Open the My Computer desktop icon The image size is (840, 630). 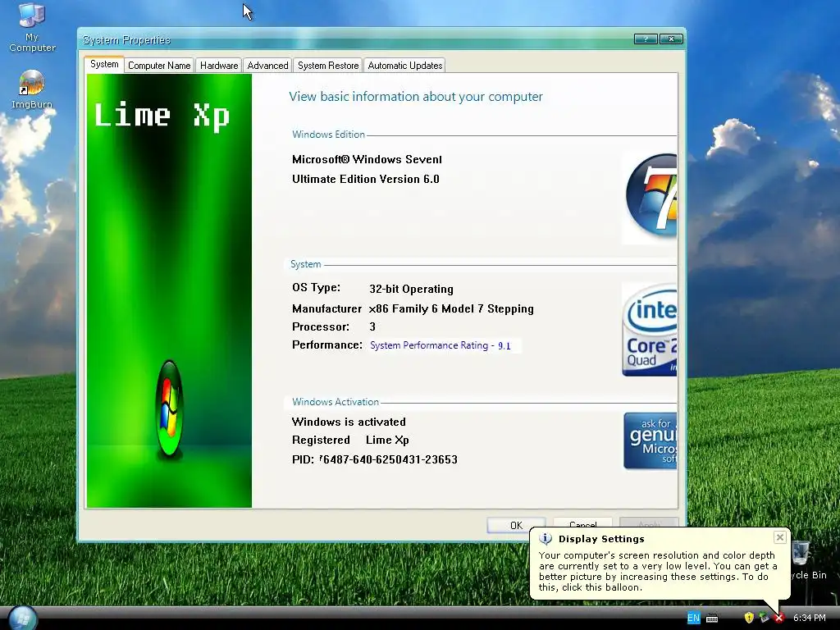[x=32, y=27]
